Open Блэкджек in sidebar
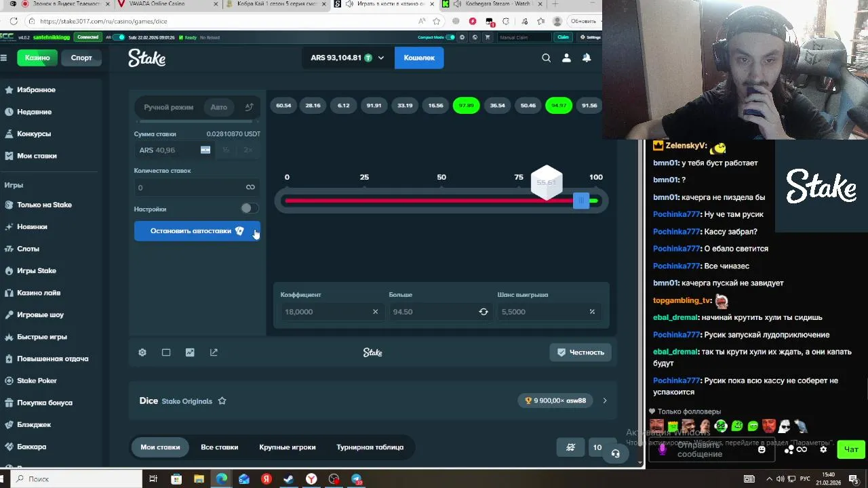Viewport: 868px width, 488px height. [34, 425]
